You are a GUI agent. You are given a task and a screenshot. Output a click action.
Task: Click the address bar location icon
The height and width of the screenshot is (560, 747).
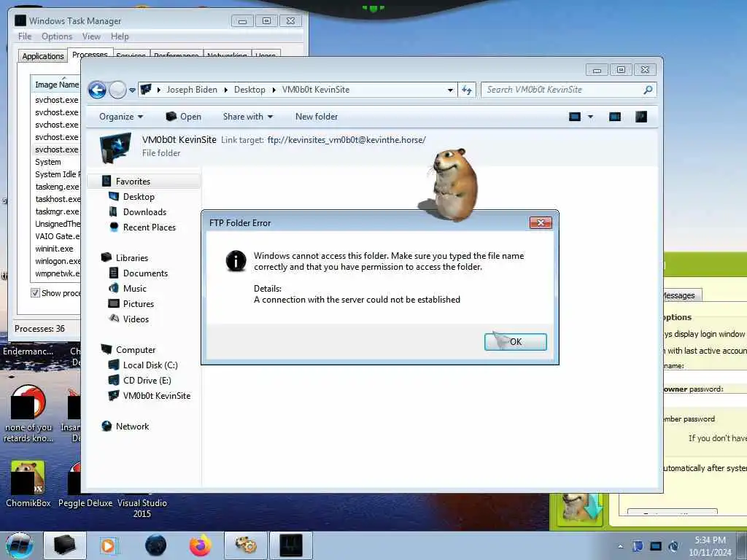(146, 90)
